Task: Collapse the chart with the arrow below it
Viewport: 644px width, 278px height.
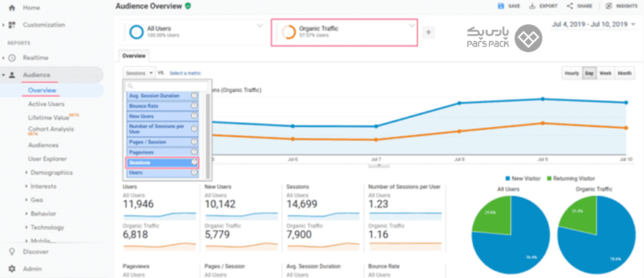Action: tap(379, 165)
